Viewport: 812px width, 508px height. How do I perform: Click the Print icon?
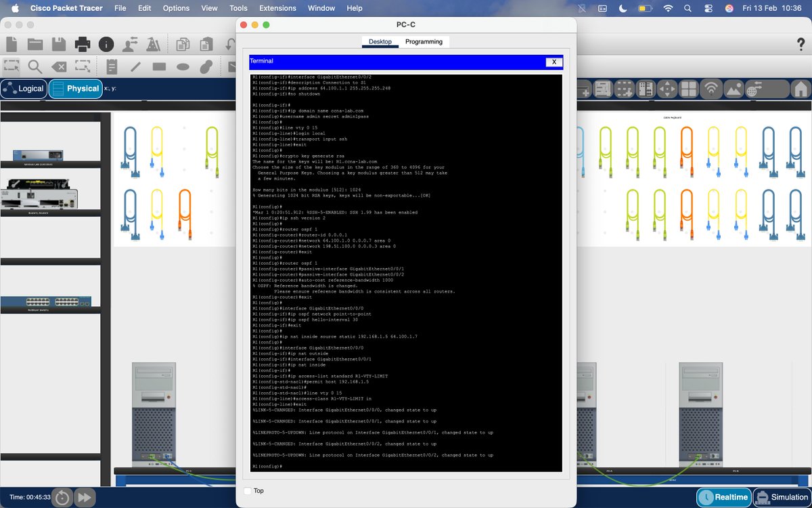(x=83, y=44)
